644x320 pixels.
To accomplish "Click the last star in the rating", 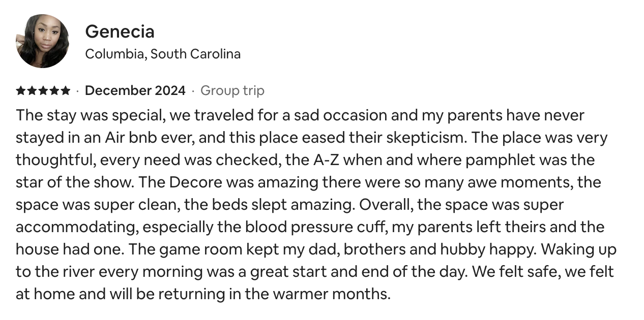I will click(x=66, y=91).
